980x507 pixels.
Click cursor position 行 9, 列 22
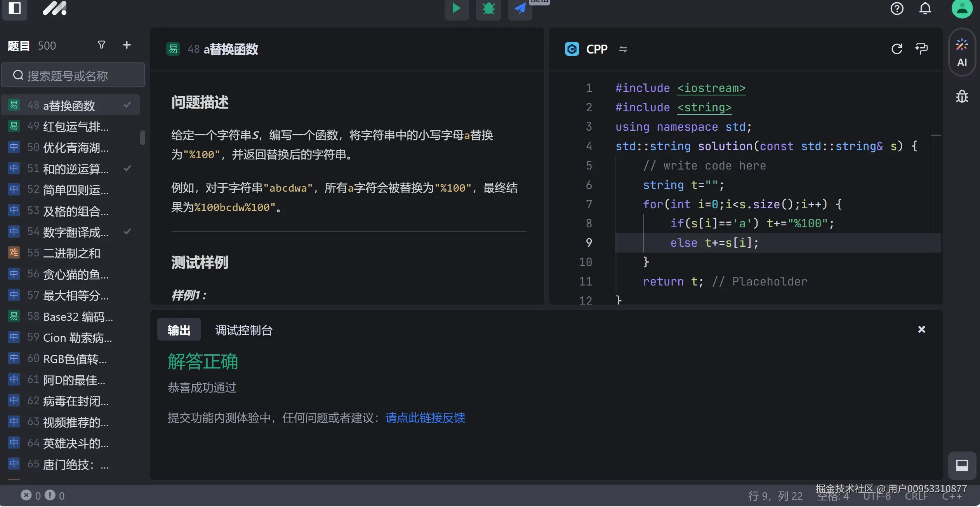775,496
